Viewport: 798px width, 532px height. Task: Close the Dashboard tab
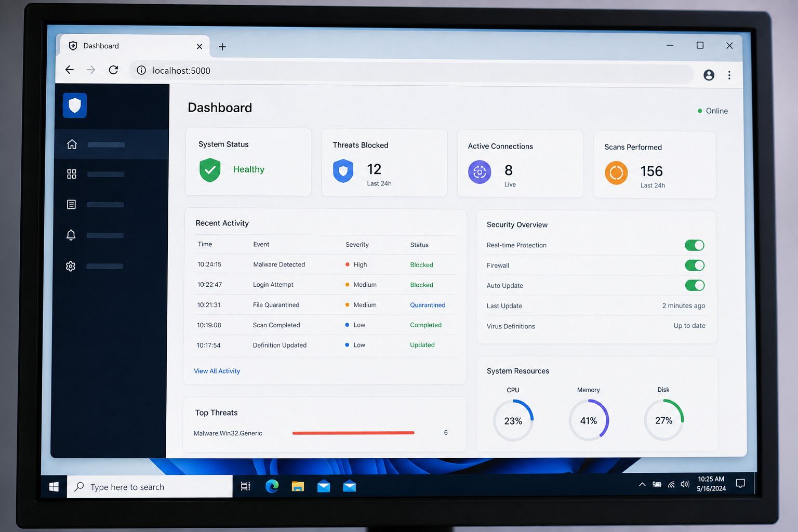click(x=199, y=47)
